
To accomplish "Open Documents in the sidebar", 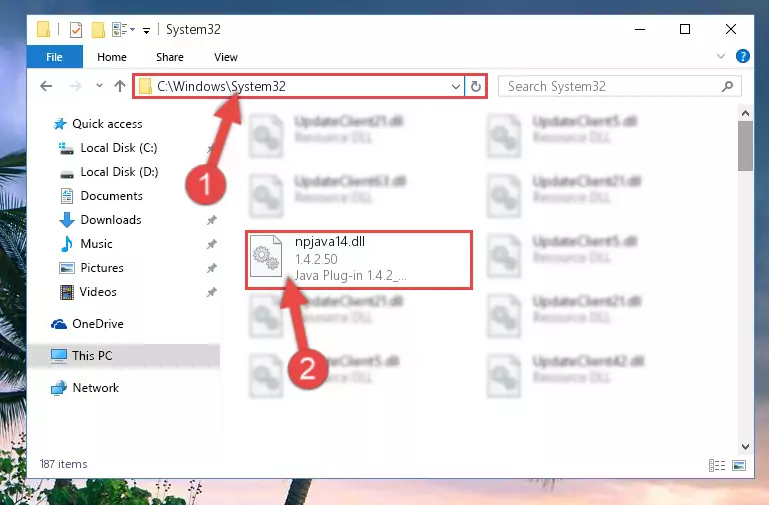I will pos(111,196).
